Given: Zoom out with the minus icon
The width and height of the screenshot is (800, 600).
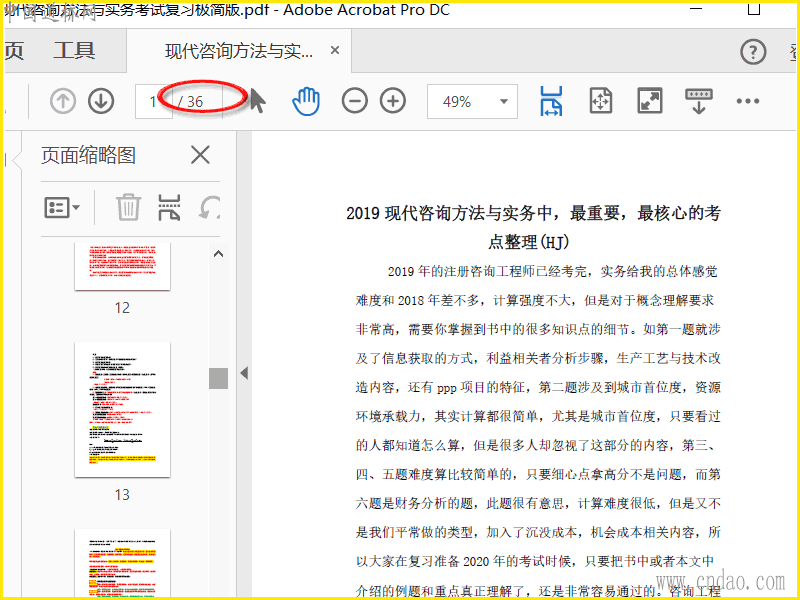Looking at the screenshot, I should [355, 101].
